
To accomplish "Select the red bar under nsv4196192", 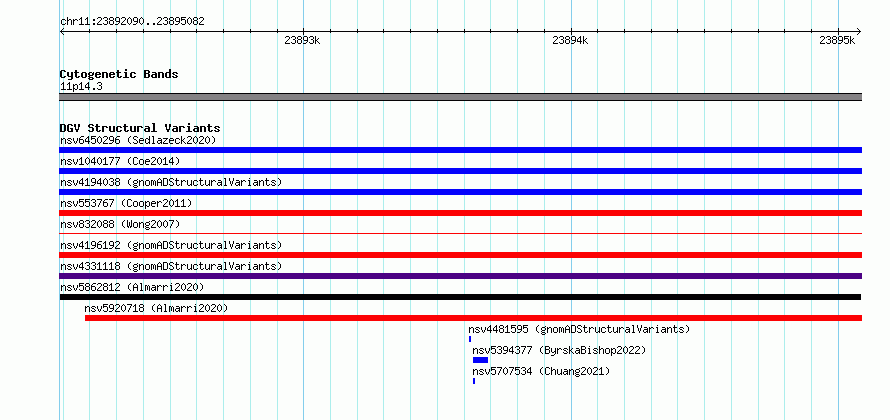I will [460, 255].
